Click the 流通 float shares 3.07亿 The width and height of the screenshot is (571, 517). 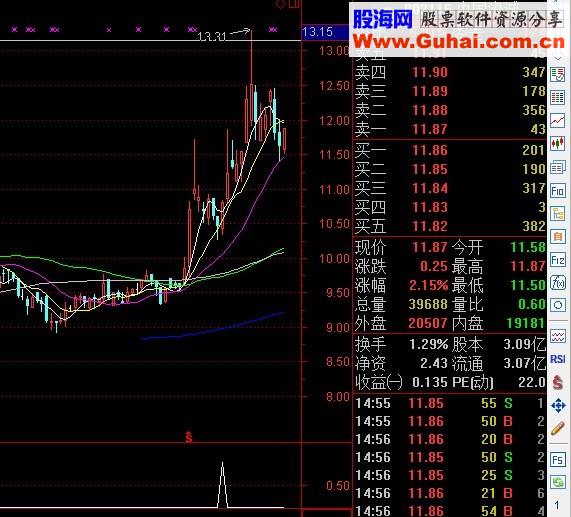pyautogui.click(x=525, y=363)
